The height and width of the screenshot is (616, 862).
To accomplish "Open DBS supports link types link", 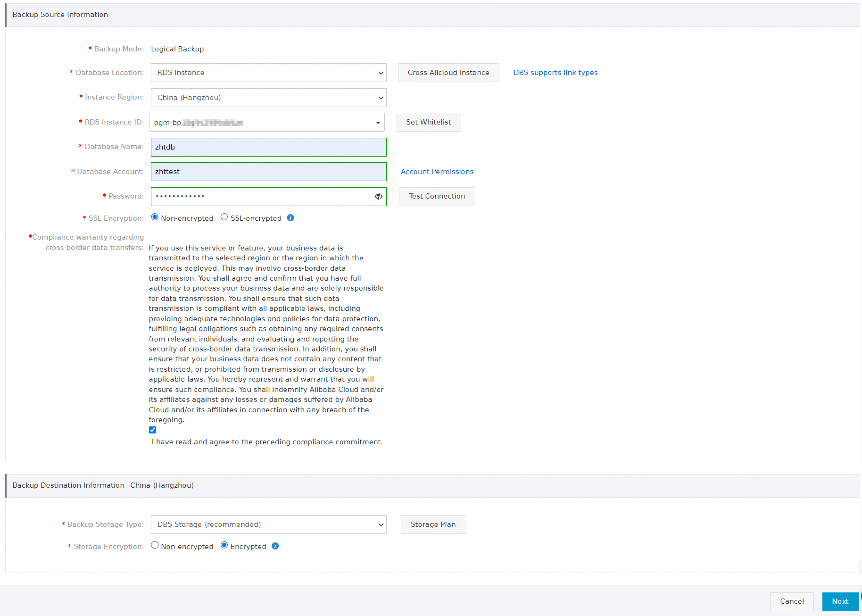I will 555,73.
